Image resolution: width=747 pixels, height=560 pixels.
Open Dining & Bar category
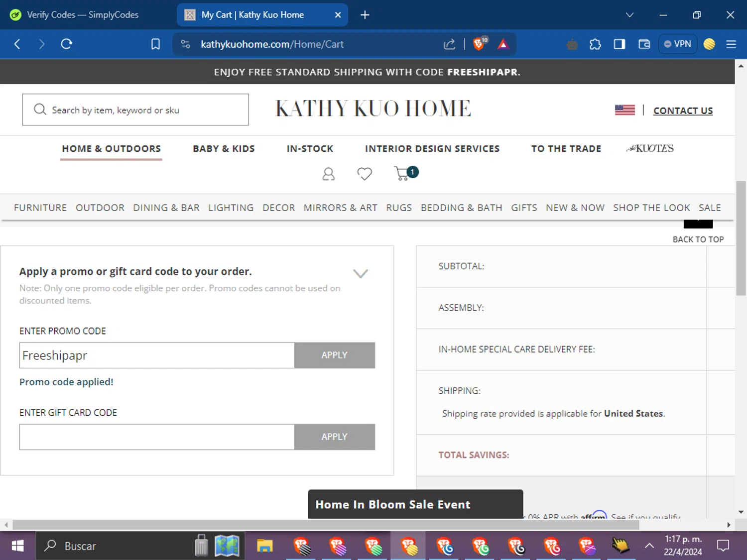tap(166, 208)
